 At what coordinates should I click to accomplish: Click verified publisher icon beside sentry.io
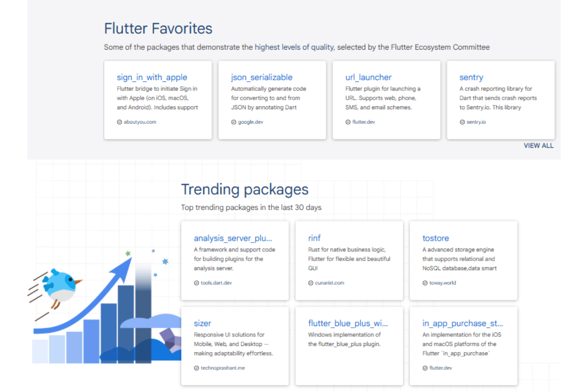[462, 122]
